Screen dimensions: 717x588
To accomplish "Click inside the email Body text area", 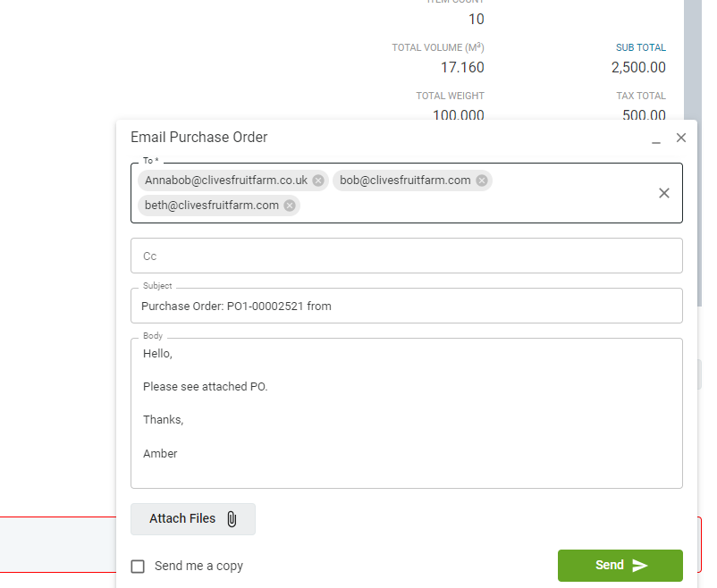I will (x=407, y=414).
